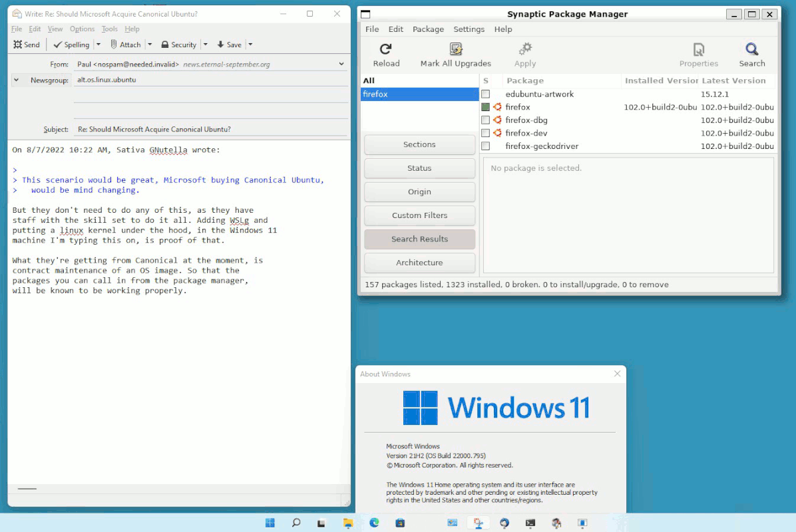Screen dimensions: 796x532
Task: Select the edubuntu-artwork package name
Action: pyautogui.click(x=539, y=94)
